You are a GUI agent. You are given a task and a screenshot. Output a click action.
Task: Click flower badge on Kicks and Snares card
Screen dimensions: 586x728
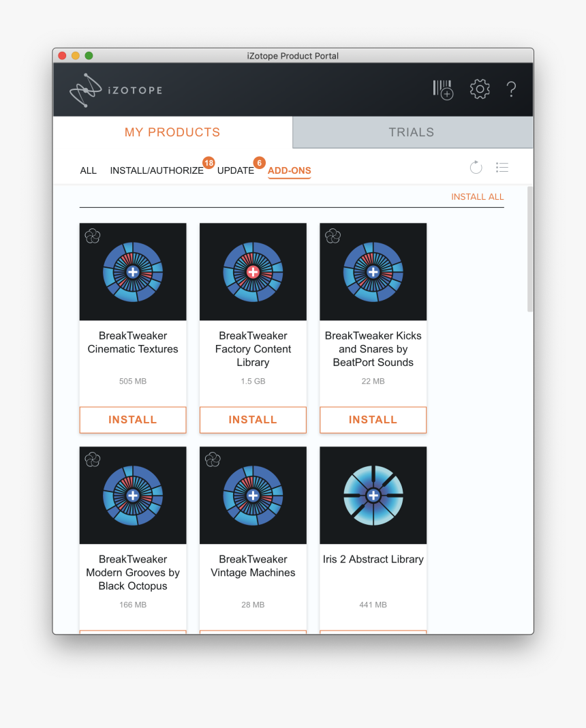click(333, 236)
